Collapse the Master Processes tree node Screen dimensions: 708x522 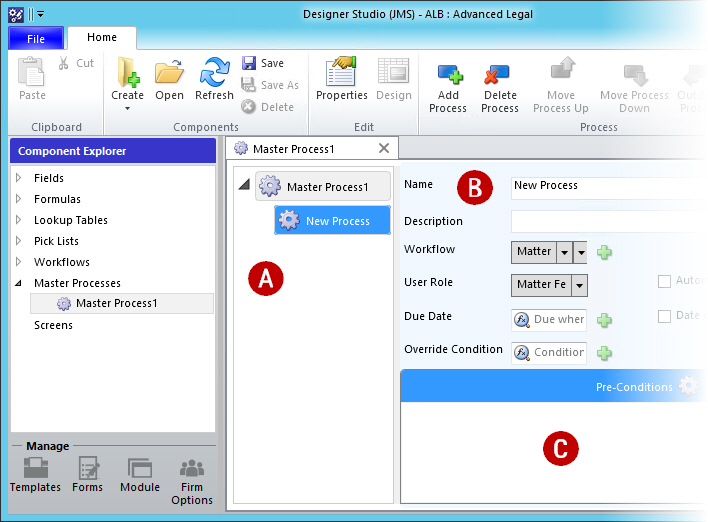[19, 284]
